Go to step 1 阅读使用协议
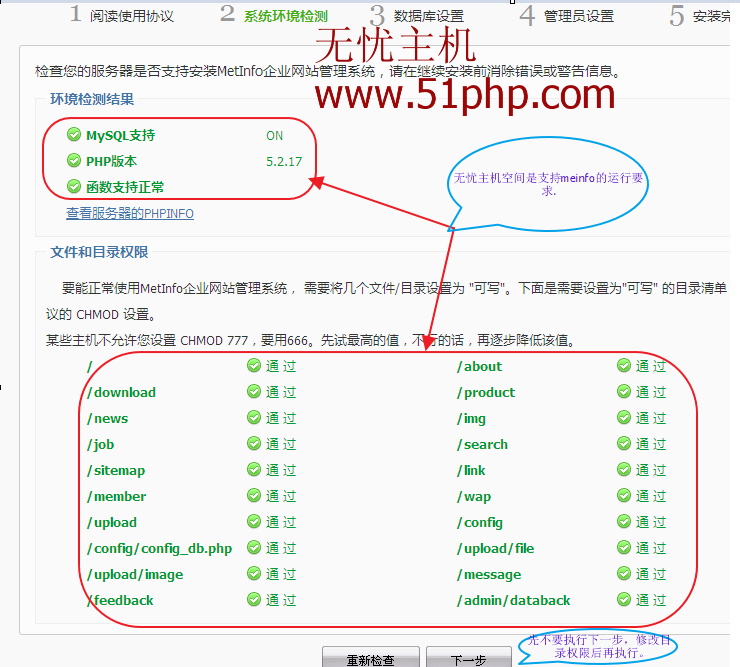The height and width of the screenshot is (667, 740). tap(121, 16)
